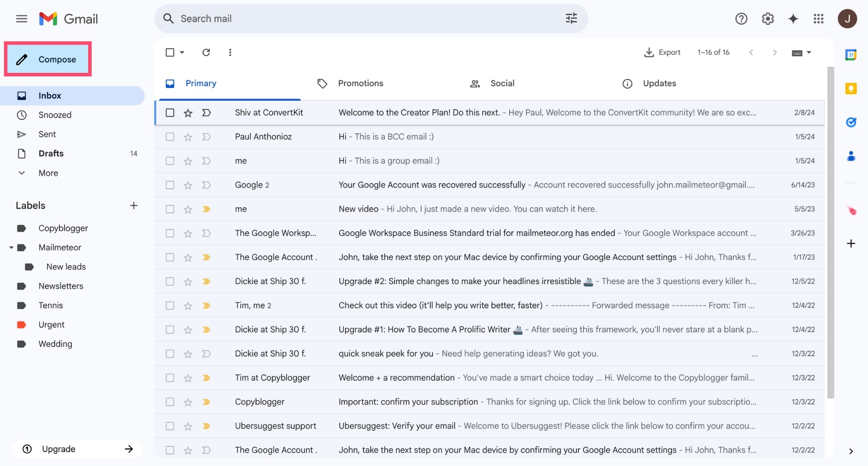The width and height of the screenshot is (868, 466).
Task: Open the Inbox folder
Action: point(72,96)
